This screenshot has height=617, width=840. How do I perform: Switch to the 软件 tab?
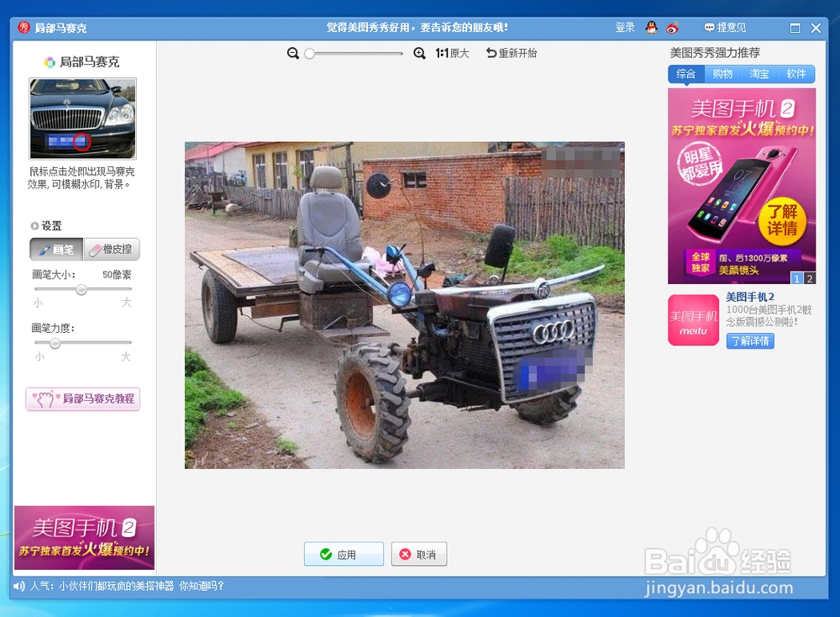(x=796, y=74)
